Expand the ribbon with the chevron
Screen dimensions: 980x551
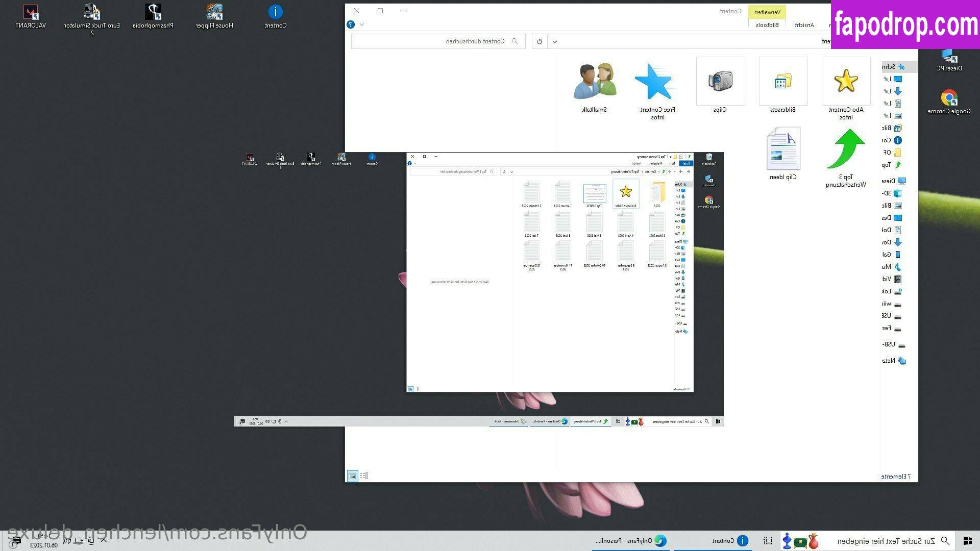click(x=362, y=24)
